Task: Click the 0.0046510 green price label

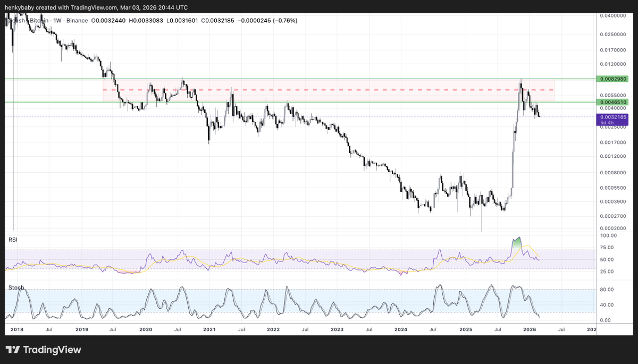Action: coord(613,101)
